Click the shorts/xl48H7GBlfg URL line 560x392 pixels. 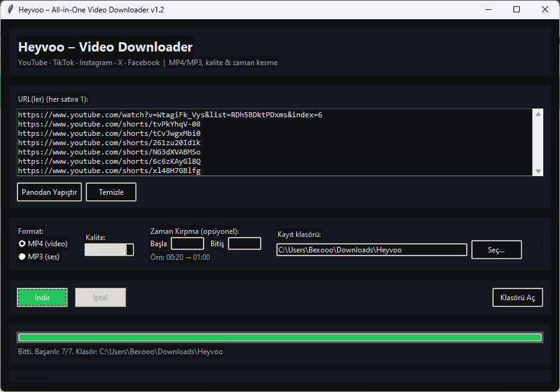pos(109,171)
